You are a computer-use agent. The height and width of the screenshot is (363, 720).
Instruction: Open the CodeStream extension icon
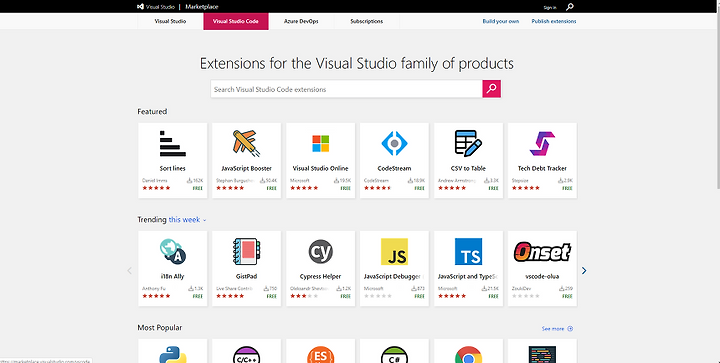(x=394, y=143)
